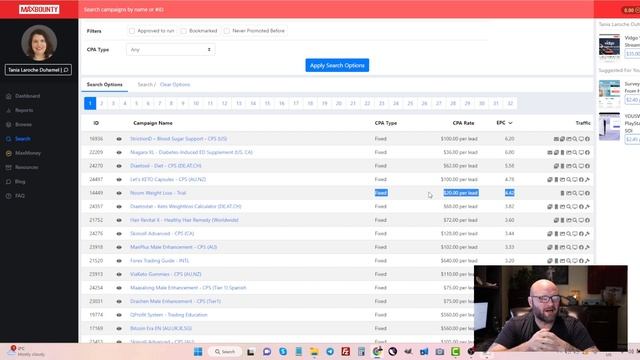Go to results page 32
The width and height of the screenshot is (640, 360).
(510, 103)
